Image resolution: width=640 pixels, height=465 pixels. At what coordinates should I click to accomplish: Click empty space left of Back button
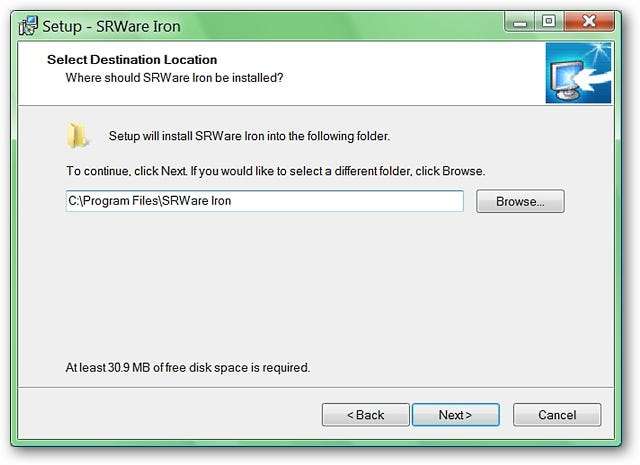[180, 415]
